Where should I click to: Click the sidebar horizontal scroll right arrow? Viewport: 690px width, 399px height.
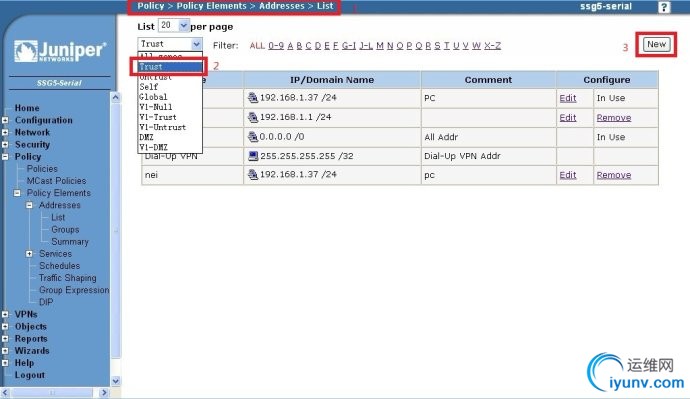point(104,392)
